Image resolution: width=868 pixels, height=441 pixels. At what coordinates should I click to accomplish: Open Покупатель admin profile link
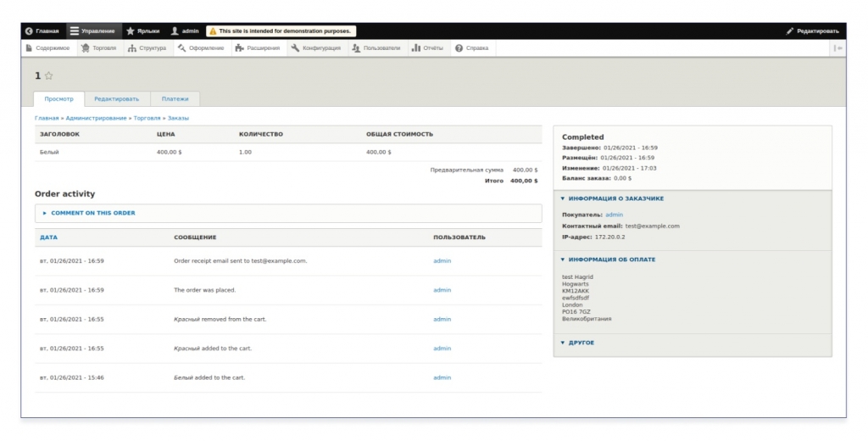pos(614,215)
